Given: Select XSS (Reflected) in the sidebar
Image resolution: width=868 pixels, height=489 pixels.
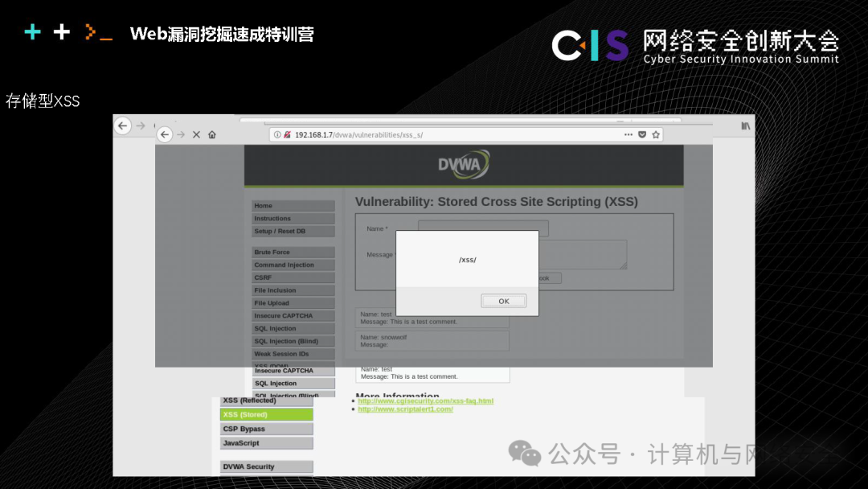Looking at the screenshot, I should (x=266, y=401).
